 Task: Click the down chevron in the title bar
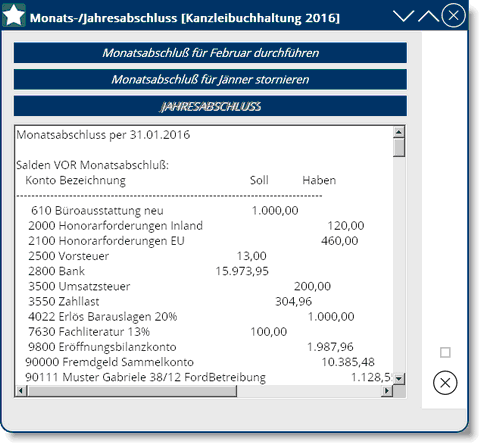(x=403, y=16)
